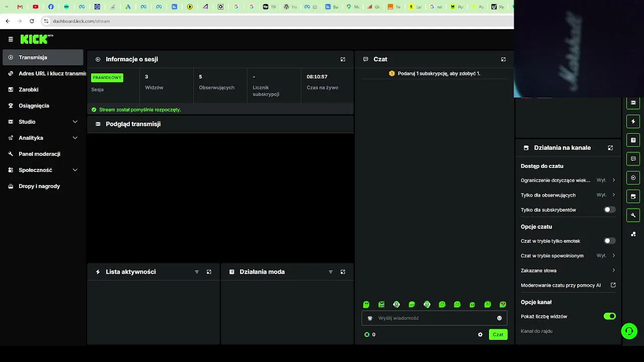Click the wrench icon in right toolbar

click(x=633, y=215)
